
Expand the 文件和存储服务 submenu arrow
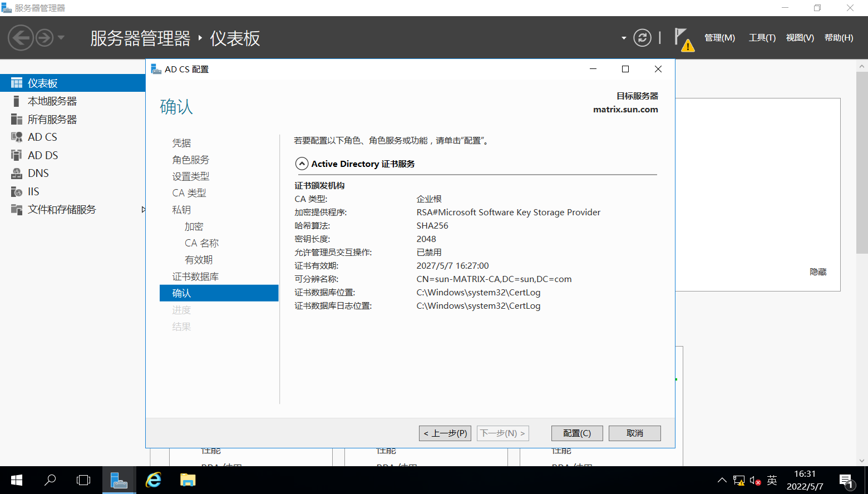tap(143, 210)
